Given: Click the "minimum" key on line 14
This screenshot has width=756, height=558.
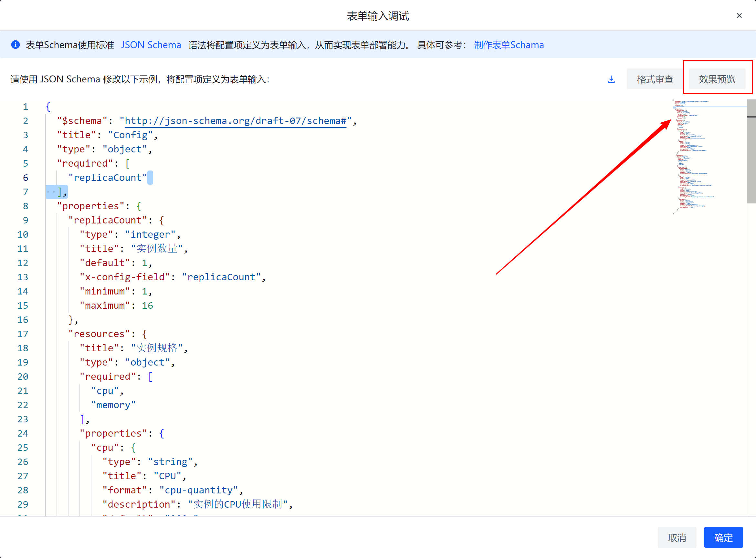Looking at the screenshot, I should 105,291.
